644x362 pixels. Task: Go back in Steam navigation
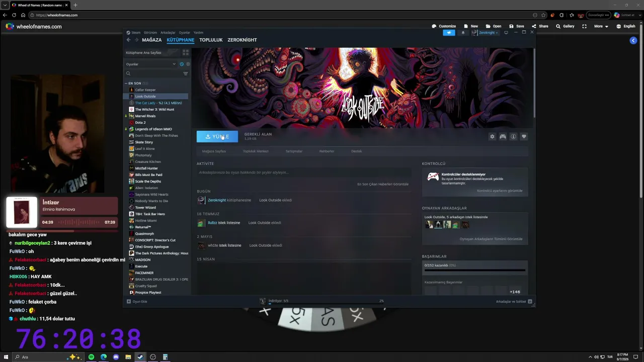(128, 40)
